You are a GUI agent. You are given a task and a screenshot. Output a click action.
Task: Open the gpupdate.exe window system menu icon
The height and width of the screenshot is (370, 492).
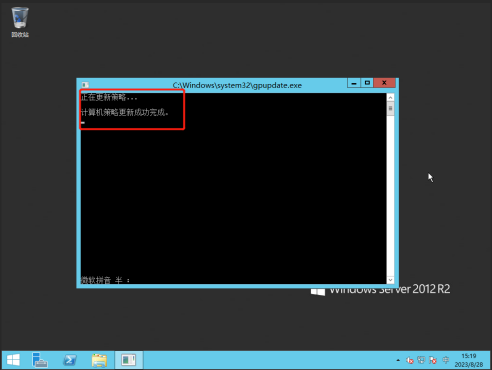tap(85, 85)
